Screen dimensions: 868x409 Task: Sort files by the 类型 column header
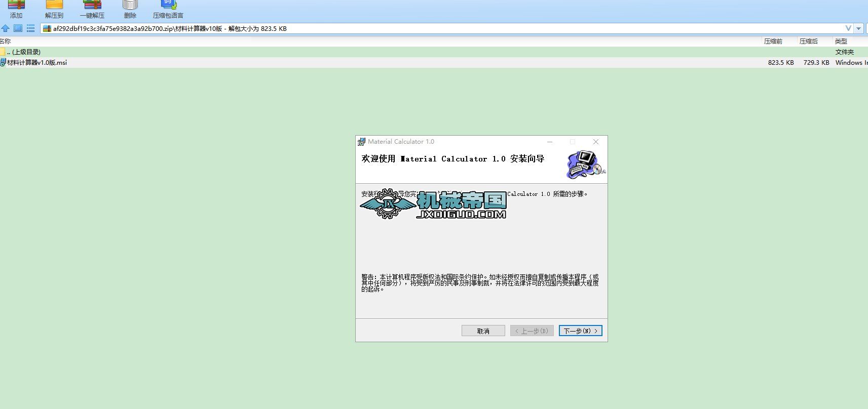[841, 42]
